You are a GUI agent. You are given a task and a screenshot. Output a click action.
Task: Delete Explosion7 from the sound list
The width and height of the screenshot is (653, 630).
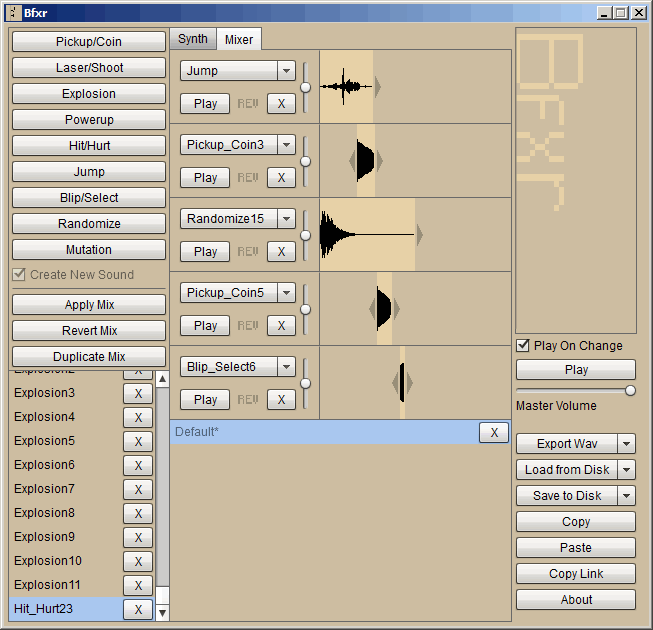pos(138,489)
